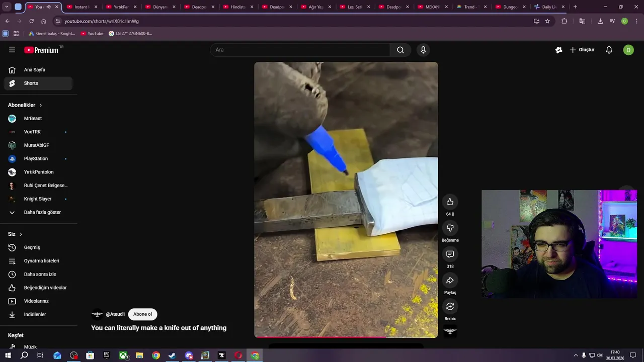This screenshot has height=362, width=644.
Task: Open İndirilenler downloads in sidebar
Action: tap(38, 315)
